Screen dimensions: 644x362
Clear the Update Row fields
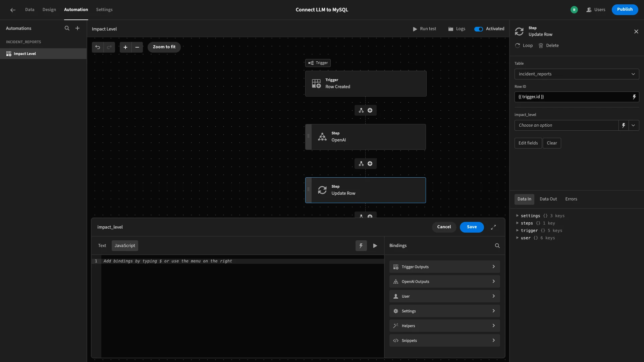pos(552,143)
